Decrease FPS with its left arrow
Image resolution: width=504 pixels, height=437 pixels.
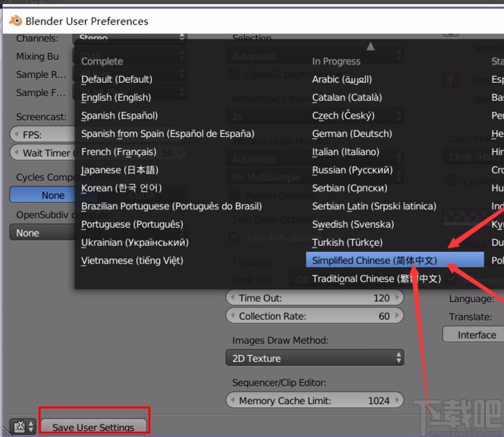click(x=16, y=134)
